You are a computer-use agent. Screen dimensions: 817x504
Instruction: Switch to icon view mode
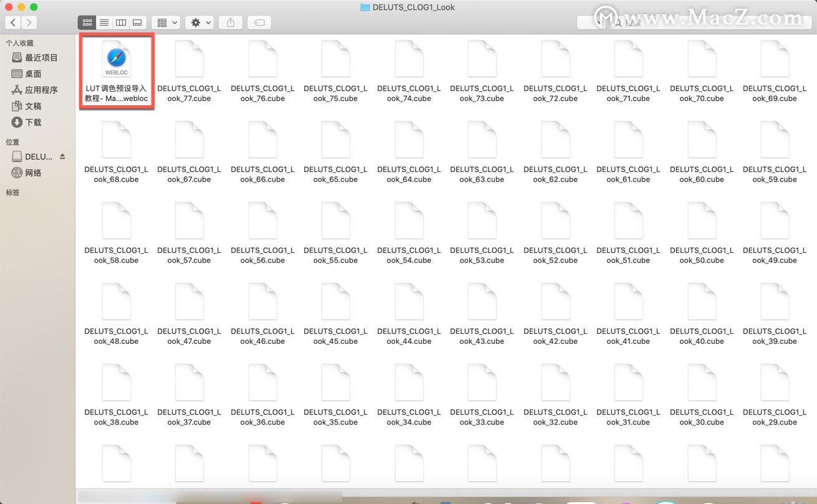(x=87, y=22)
